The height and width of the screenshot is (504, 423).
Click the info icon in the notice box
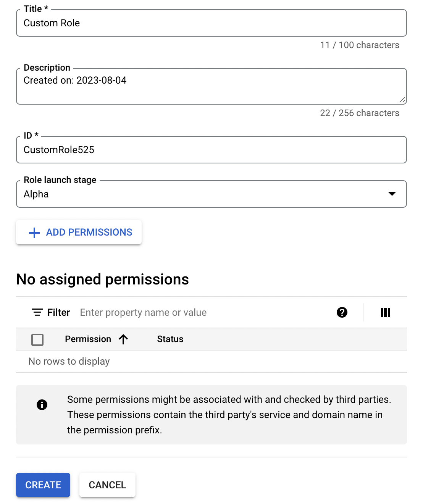pyautogui.click(x=42, y=405)
